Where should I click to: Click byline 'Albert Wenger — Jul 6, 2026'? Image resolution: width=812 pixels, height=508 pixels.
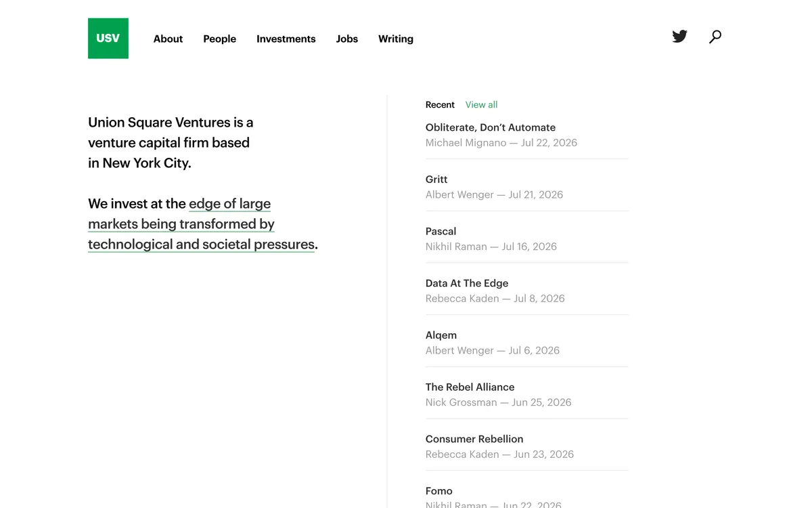(493, 351)
